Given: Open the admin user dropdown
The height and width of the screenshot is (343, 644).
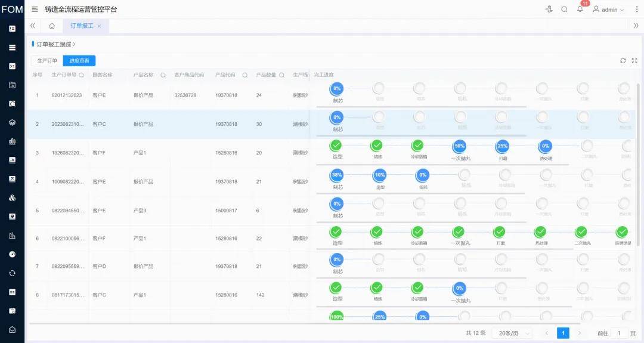Looking at the screenshot, I should (609, 10).
